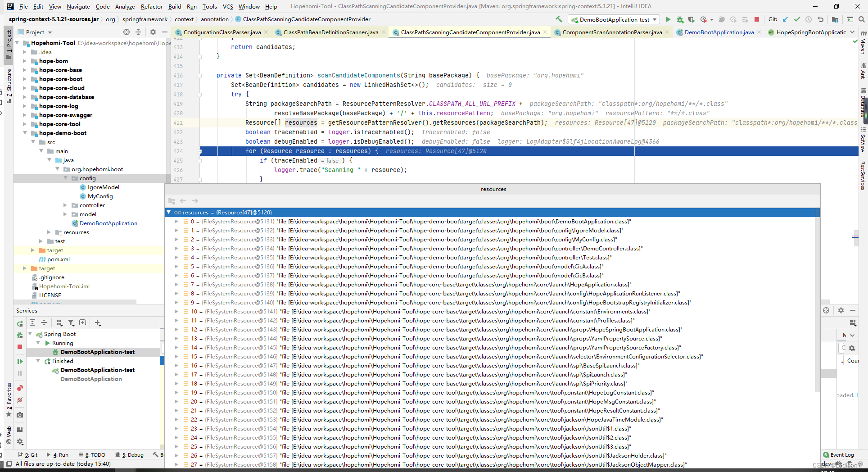Switch to ClassPathBeanDefinitionScanner.java tab

click(331, 32)
